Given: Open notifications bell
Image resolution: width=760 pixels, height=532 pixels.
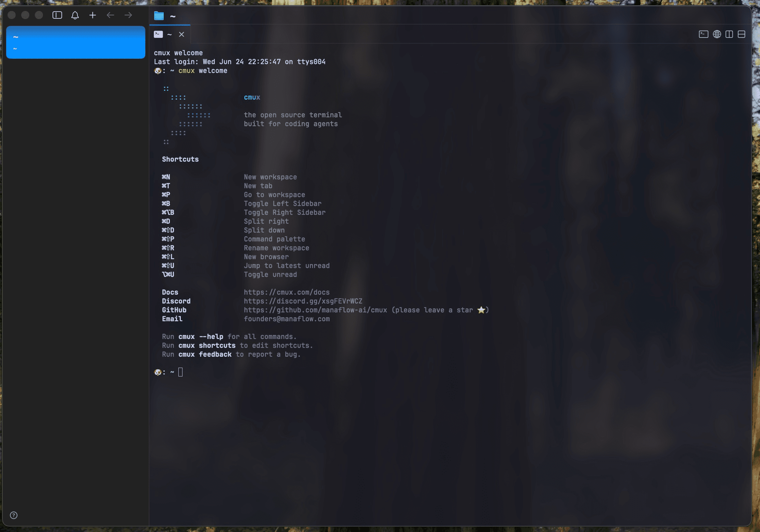Looking at the screenshot, I should [x=75, y=15].
